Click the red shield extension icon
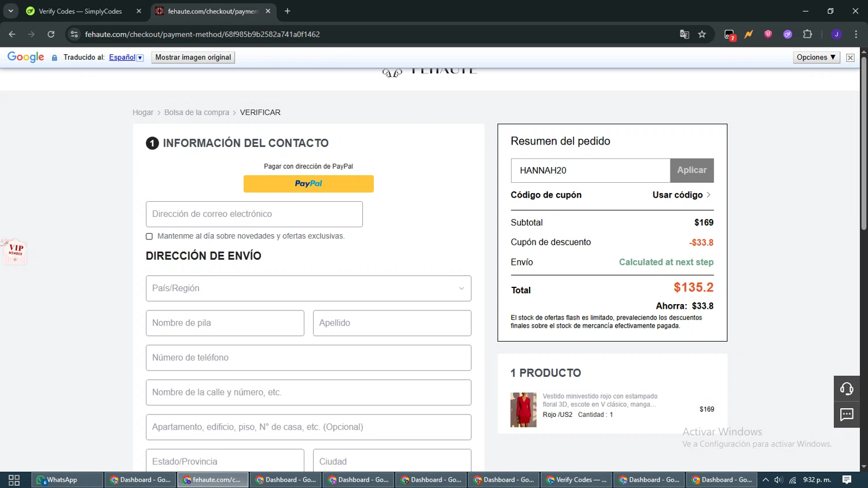This screenshot has height=488, width=868. pos(768,34)
